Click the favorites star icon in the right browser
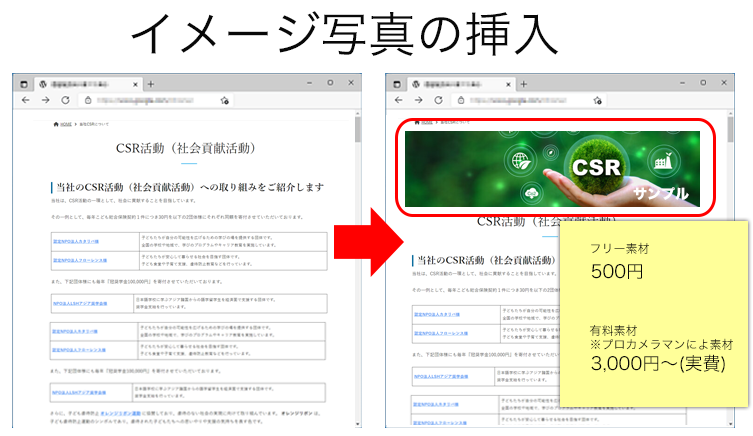 [x=600, y=101]
